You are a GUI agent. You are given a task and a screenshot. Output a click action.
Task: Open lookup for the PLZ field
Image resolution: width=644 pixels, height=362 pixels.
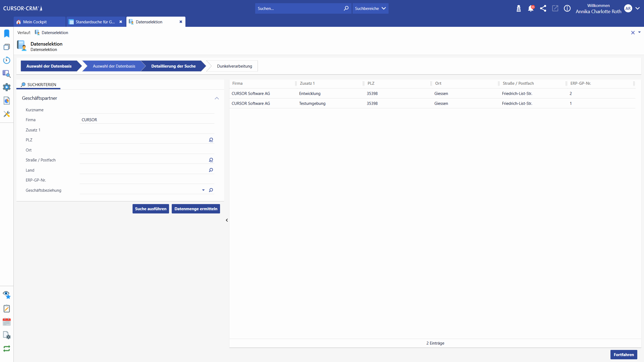pos(211,140)
